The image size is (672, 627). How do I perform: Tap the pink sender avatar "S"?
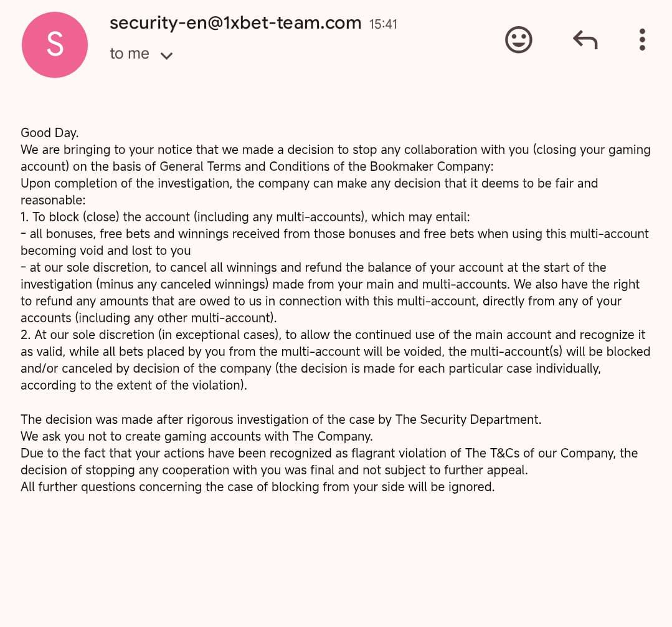pyautogui.click(x=55, y=45)
